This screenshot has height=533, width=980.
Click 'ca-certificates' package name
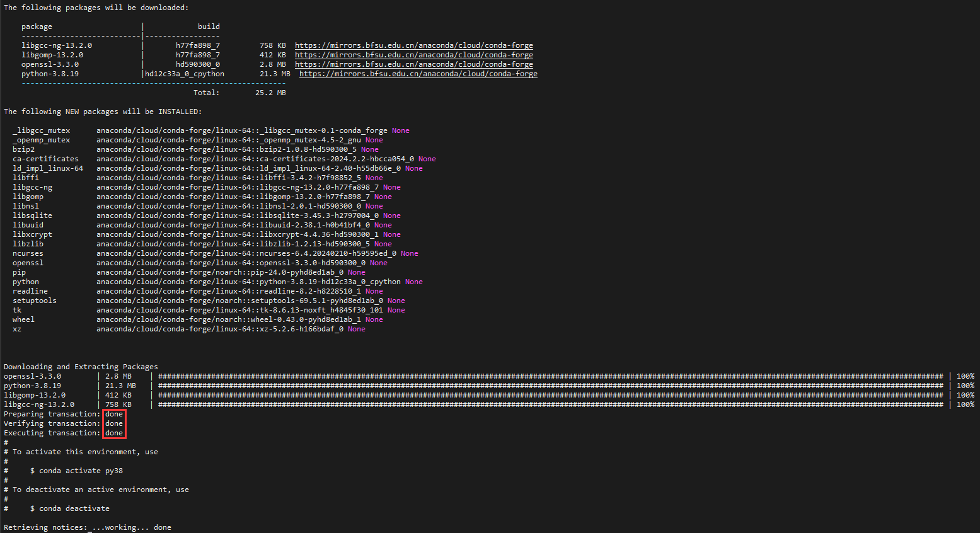coord(45,159)
